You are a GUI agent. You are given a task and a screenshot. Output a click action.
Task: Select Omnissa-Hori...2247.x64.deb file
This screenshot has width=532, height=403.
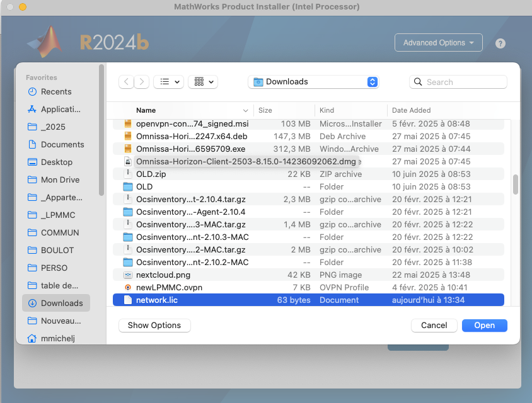coord(308,136)
